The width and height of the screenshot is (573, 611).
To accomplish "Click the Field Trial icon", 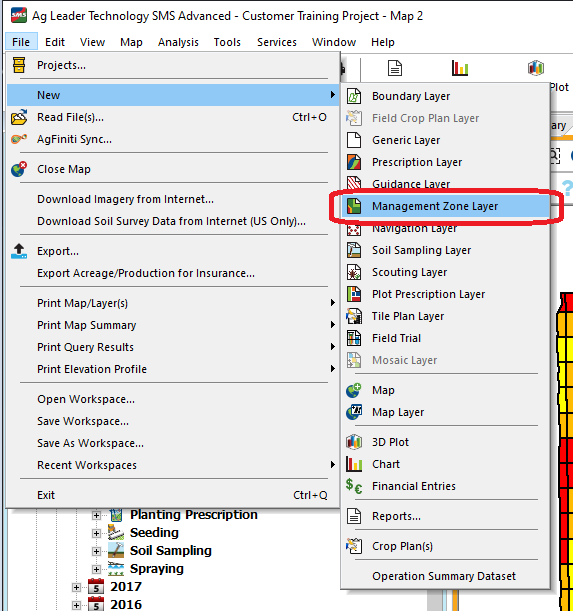I will click(x=354, y=338).
